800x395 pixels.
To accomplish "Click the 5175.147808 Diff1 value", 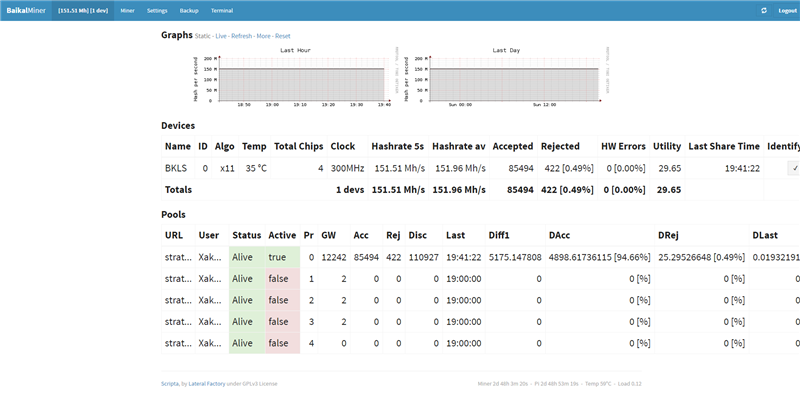I will (515, 257).
